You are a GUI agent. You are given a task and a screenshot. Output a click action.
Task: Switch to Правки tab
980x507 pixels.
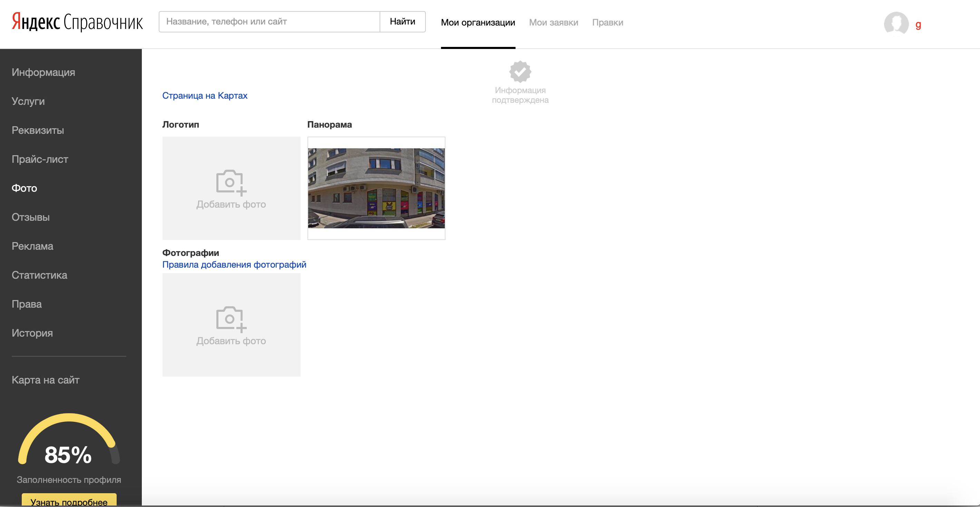(x=607, y=22)
